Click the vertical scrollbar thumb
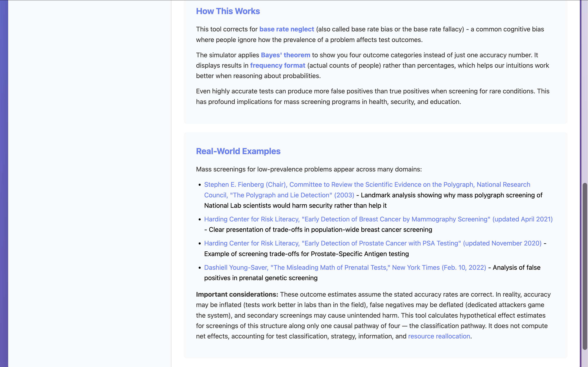This screenshot has width=588, height=367. (x=585, y=266)
